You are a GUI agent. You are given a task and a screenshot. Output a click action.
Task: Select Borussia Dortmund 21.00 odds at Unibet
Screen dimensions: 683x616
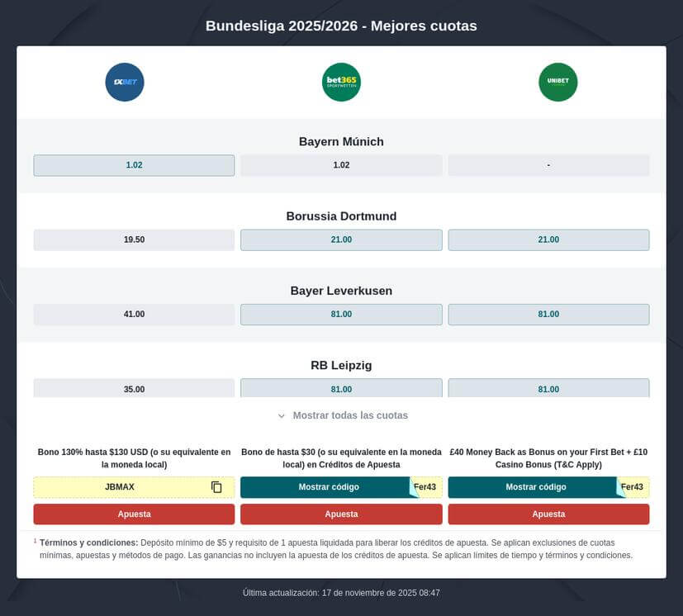pyautogui.click(x=548, y=239)
